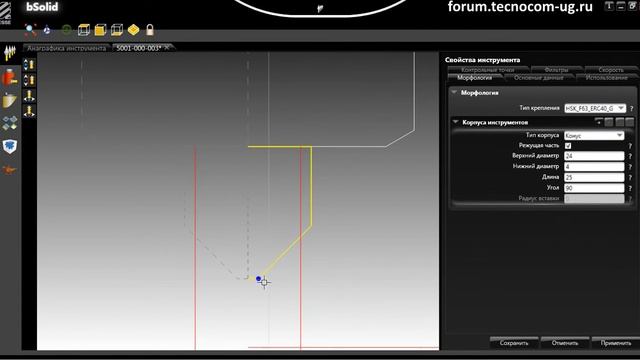Switch to the Скорость tab
The height and width of the screenshot is (360, 640).
pos(611,70)
